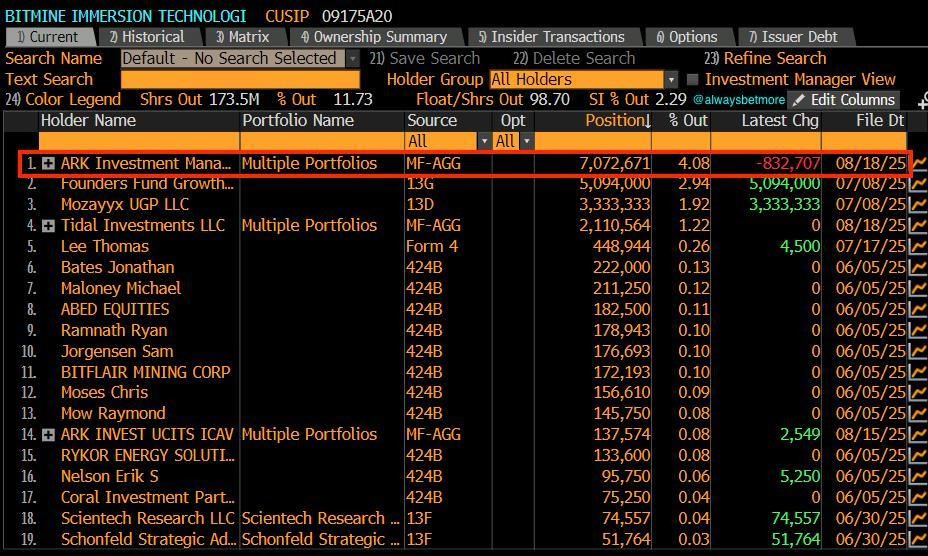928x556 pixels.
Task: Switch to the Current tab
Action: point(50,37)
